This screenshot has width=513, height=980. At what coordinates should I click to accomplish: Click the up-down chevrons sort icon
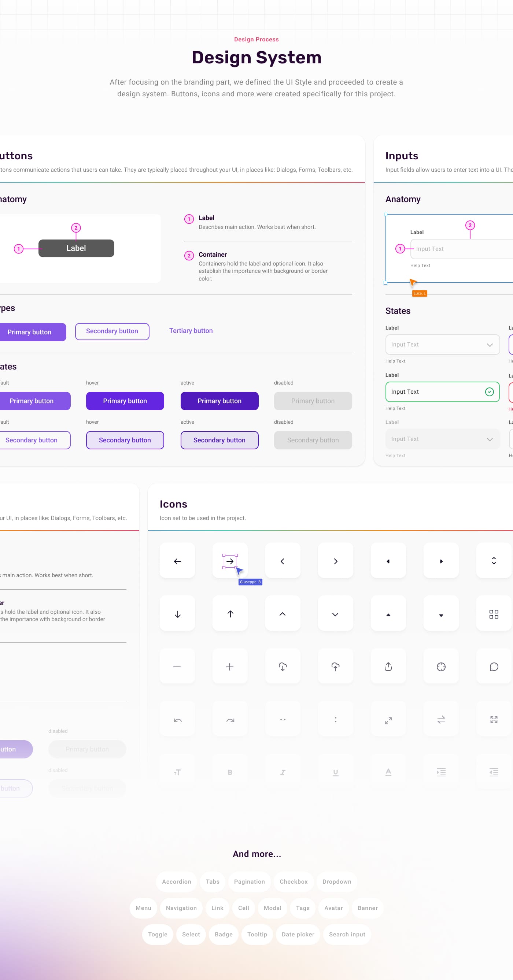tap(494, 561)
